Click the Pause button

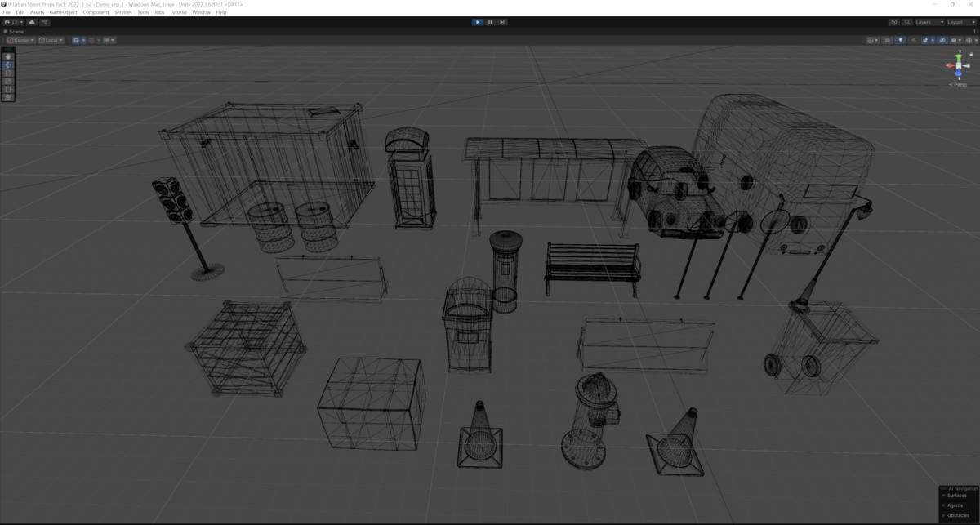pos(490,22)
